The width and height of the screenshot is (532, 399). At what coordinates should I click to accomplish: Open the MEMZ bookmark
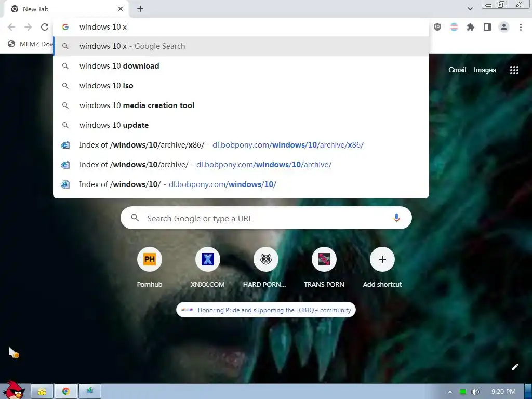coord(31,44)
